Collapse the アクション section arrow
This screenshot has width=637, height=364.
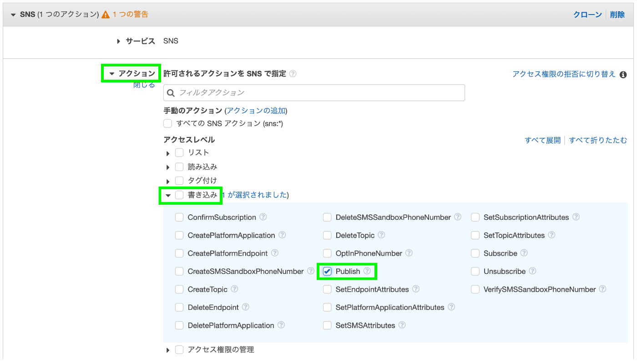click(112, 74)
